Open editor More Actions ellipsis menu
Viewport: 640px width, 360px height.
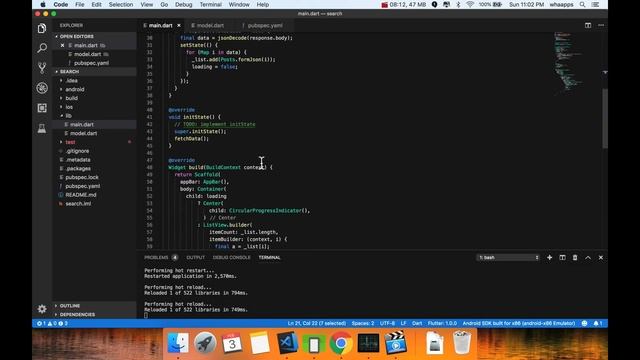pyautogui.click(x=601, y=25)
